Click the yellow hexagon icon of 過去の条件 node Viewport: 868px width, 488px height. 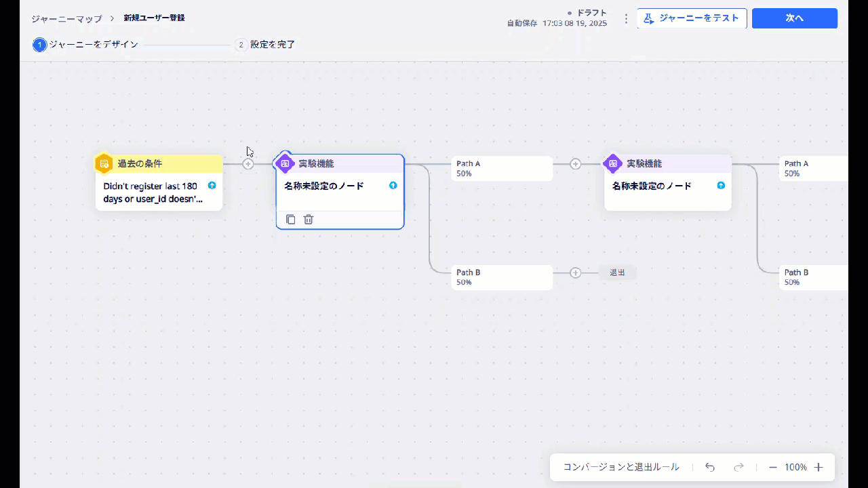pos(104,163)
